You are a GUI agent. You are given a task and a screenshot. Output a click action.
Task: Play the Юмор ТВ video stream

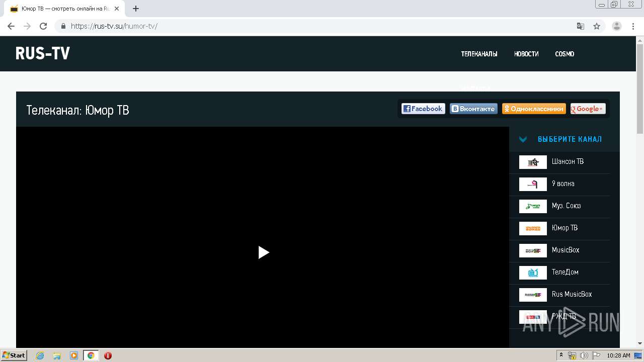tap(264, 252)
